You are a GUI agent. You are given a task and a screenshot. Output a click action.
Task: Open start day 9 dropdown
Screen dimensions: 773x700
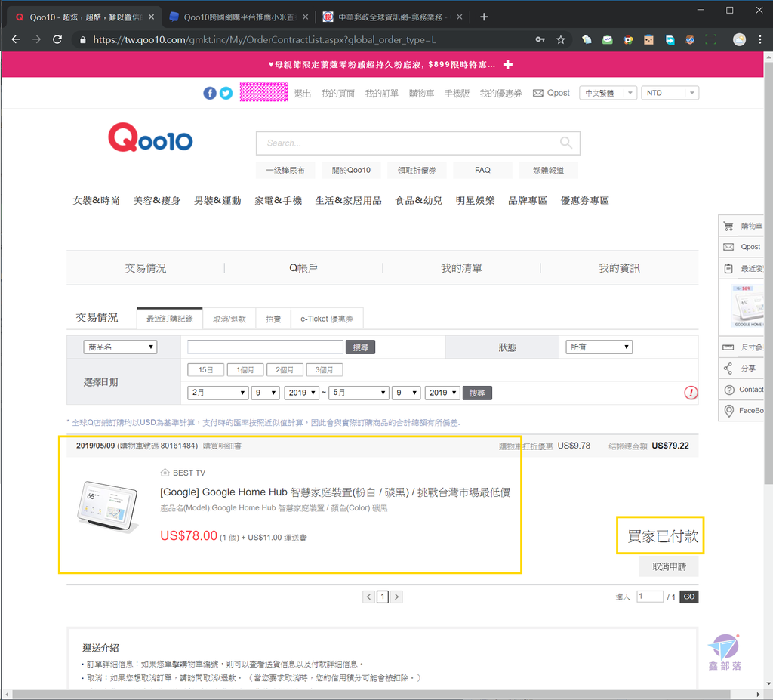[266, 393]
